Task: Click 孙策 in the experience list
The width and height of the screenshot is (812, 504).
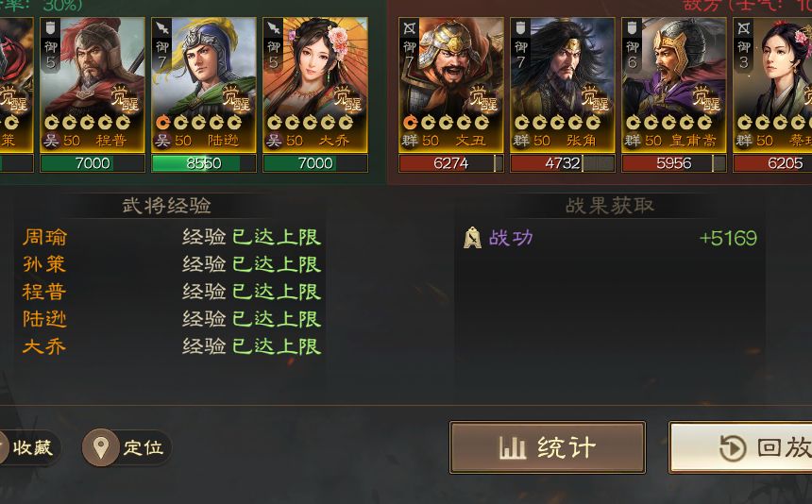Action: point(44,264)
